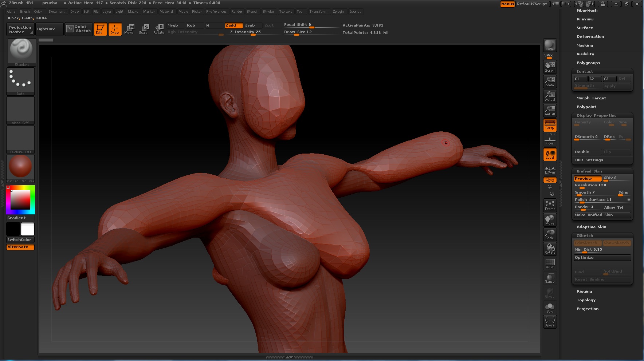This screenshot has width=644, height=361.
Task: Click the AAHalf zoom icon
Action: click(x=550, y=110)
